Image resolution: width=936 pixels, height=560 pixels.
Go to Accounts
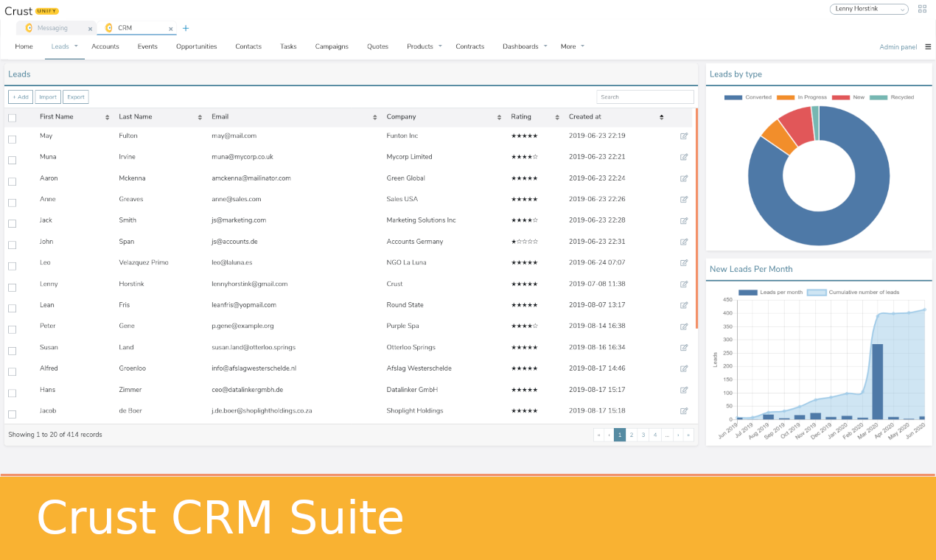tap(105, 46)
